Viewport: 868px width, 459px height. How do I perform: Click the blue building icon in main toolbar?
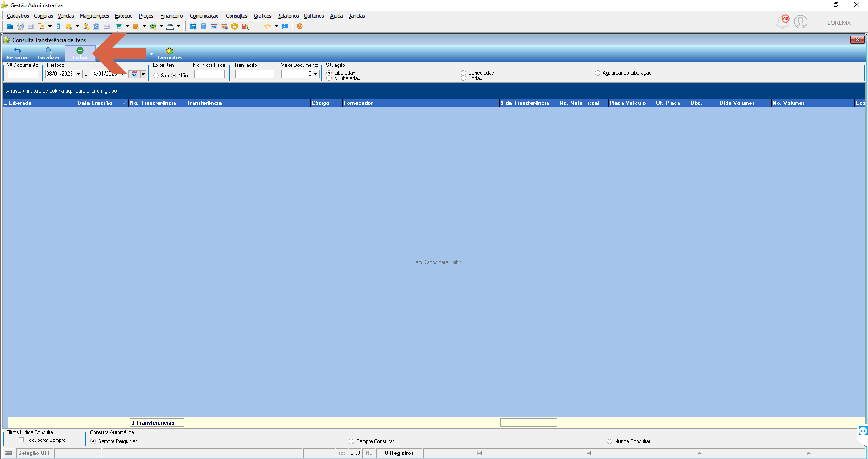[x=10, y=26]
